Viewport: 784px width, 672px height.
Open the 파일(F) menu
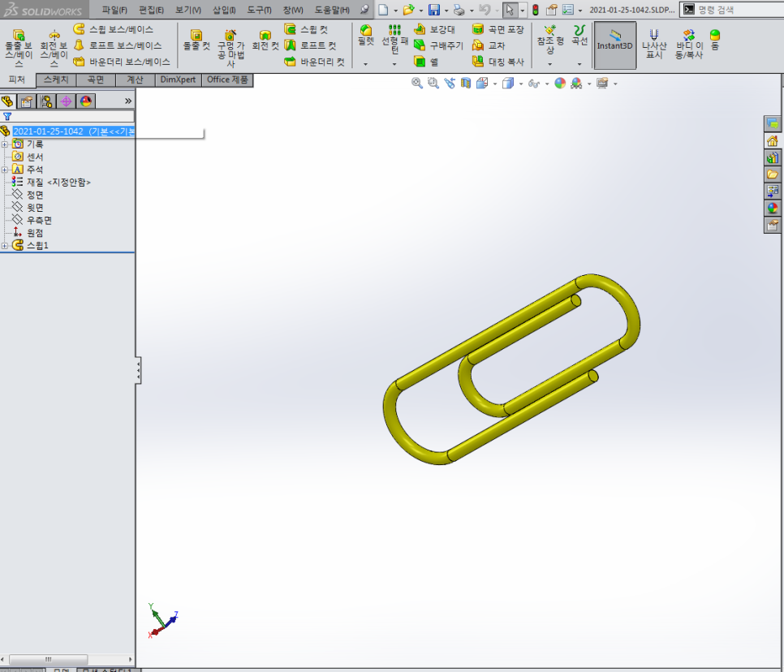114,10
